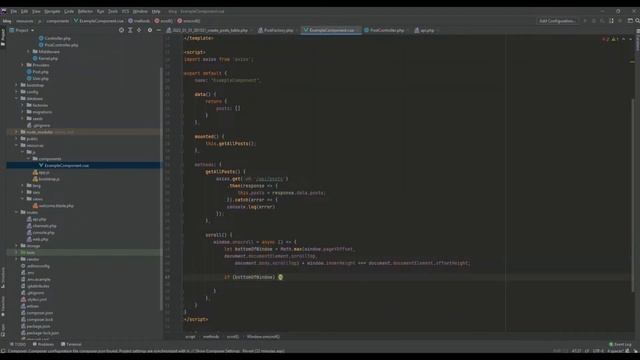Open the Help menu
This screenshot has width=640, height=360.
156,11
